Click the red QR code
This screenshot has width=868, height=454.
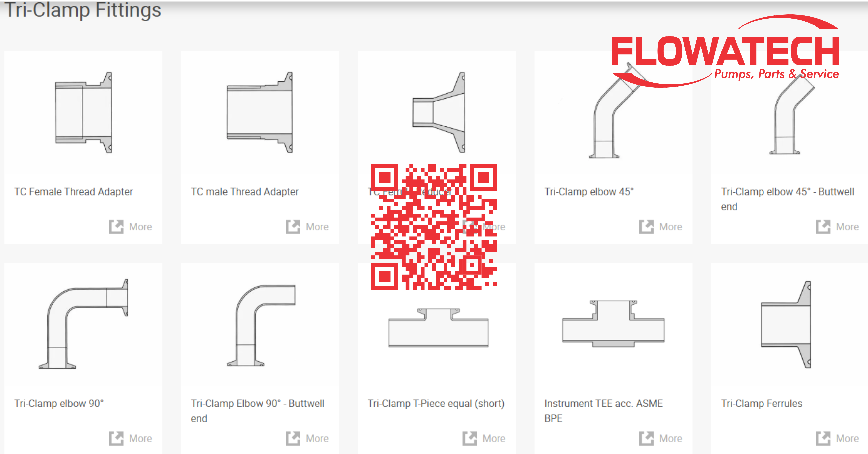(x=434, y=227)
